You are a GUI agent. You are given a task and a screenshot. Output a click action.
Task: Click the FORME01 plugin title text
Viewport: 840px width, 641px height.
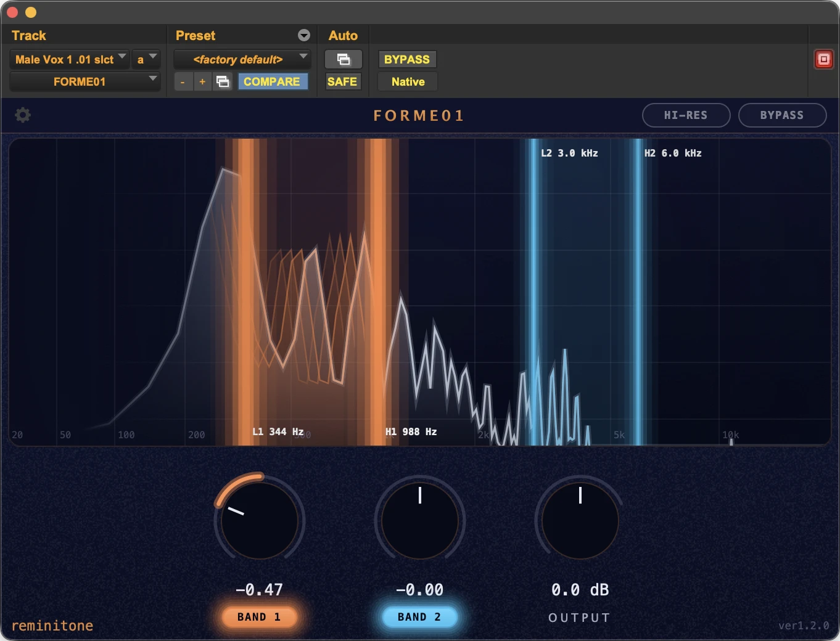click(x=419, y=115)
